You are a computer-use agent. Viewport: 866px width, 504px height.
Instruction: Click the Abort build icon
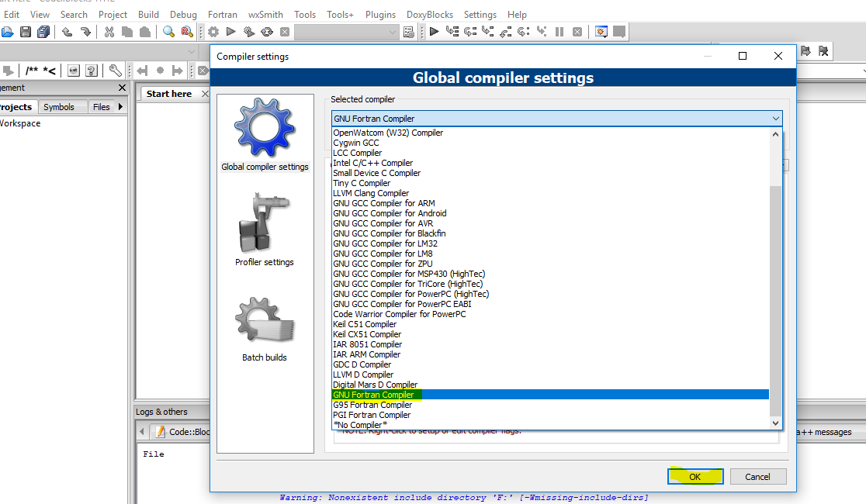(x=285, y=32)
